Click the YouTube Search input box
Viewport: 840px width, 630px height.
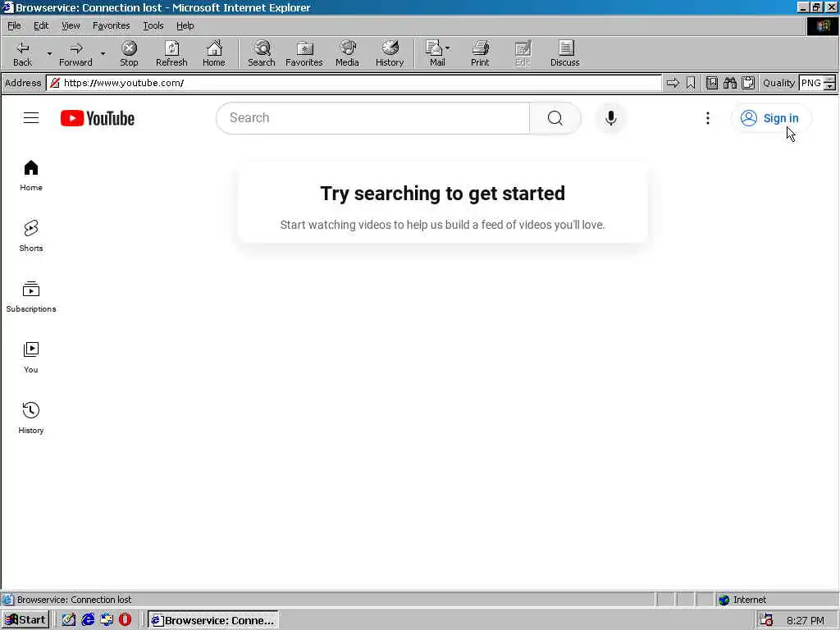373,118
